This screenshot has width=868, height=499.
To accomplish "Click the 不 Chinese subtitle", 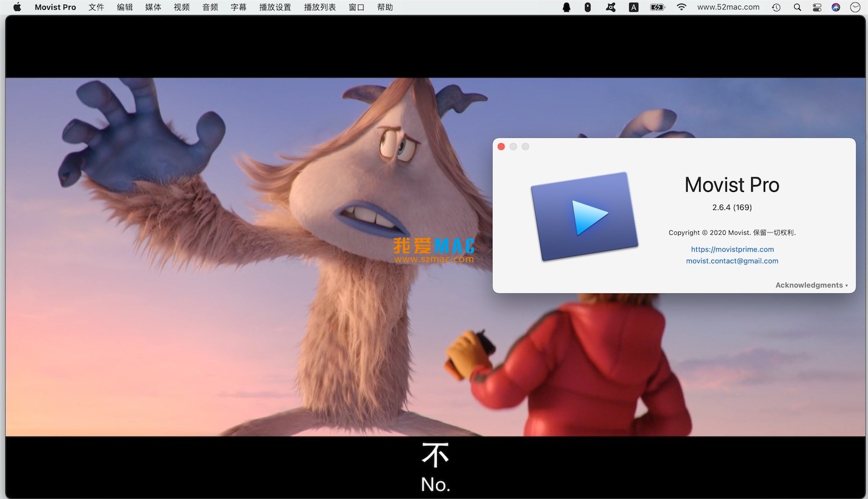I will coord(435,455).
